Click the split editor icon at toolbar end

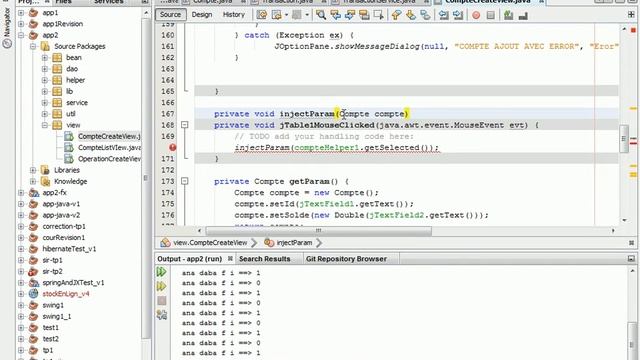pos(631,15)
